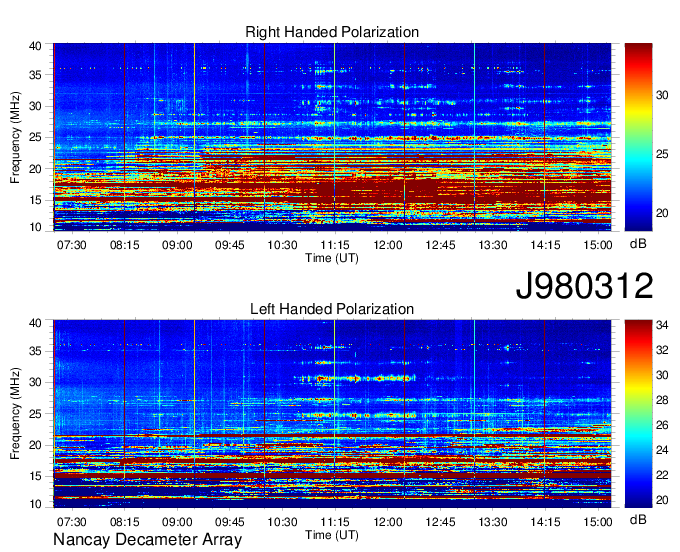Click the 20 MHz tick of the top plot

point(35,169)
